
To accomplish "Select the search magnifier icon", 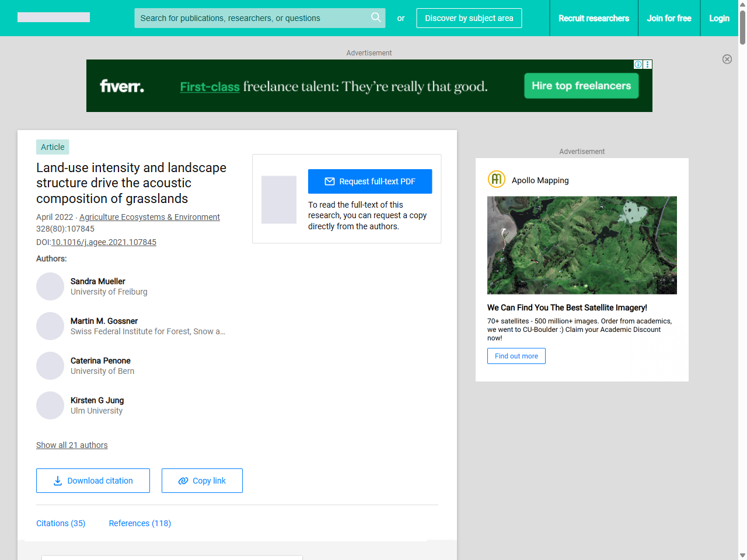I will click(x=376, y=17).
